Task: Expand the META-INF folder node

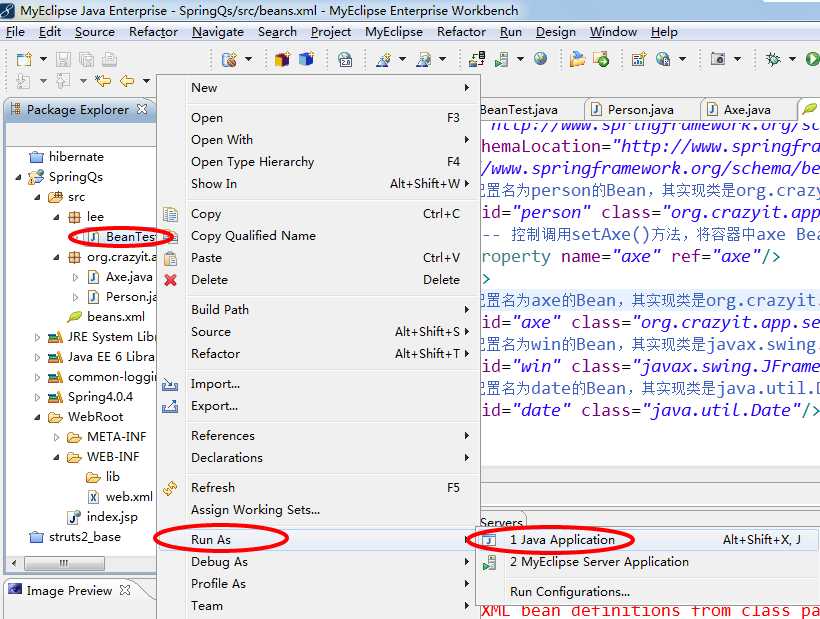Action: (56, 437)
